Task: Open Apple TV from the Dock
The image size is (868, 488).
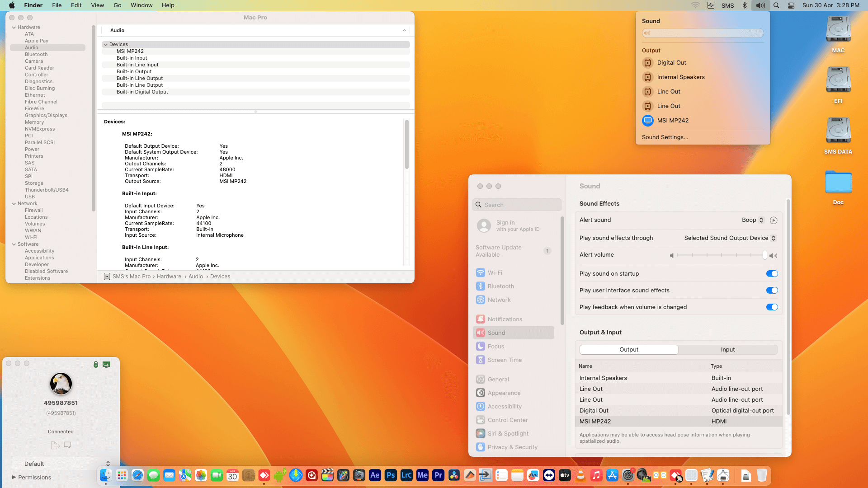Action: pyautogui.click(x=565, y=475)
